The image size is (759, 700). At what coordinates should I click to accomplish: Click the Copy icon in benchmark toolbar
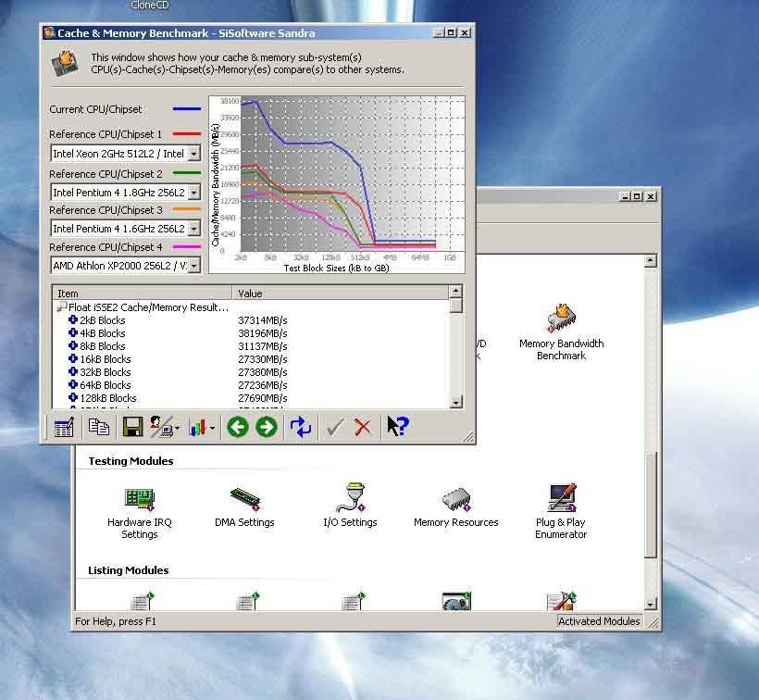coord(99,427)
